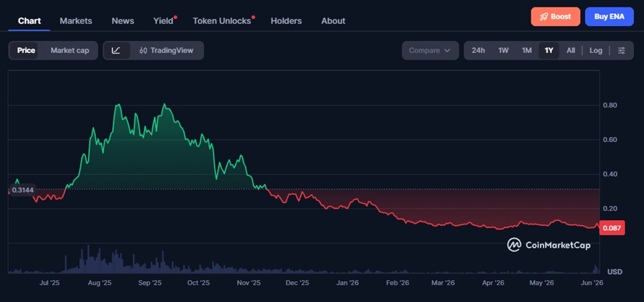Click the Jun '26 x-axis label
The height and width of the screenshot is (302, 644).
pyautogui.click(x=592, y=283)
